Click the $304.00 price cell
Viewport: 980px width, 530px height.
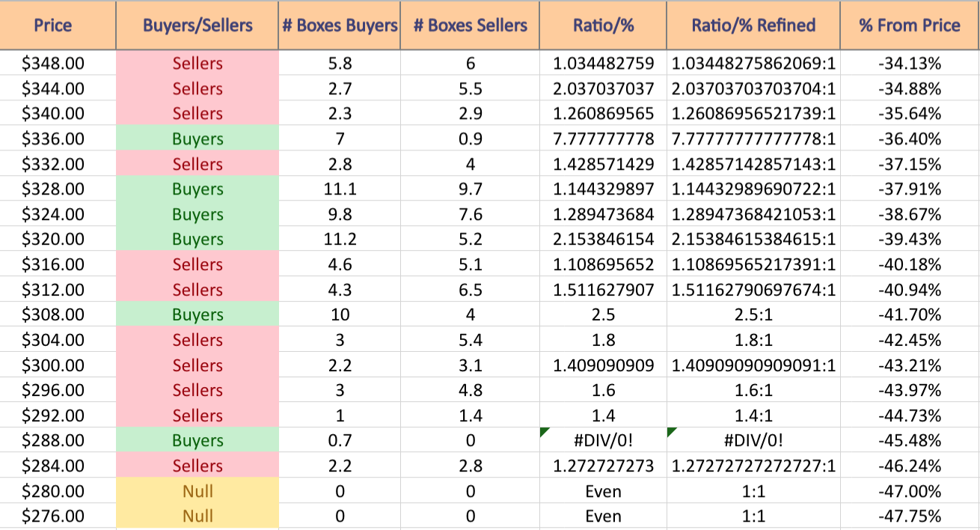click(58, 340)
